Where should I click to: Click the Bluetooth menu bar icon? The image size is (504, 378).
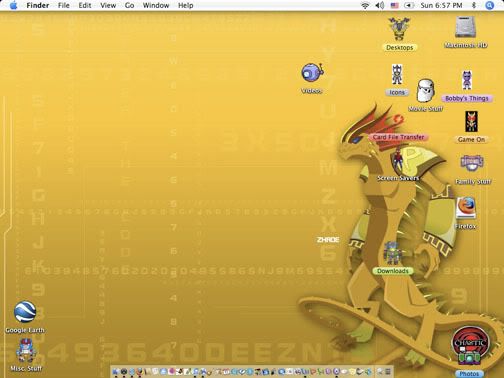(x=474, y=5)
